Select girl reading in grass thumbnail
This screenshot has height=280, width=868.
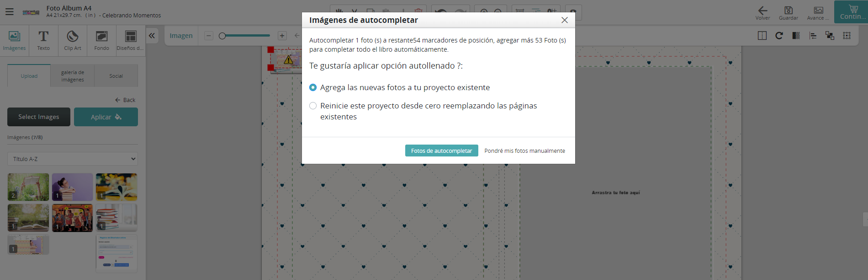coord(28,187)
